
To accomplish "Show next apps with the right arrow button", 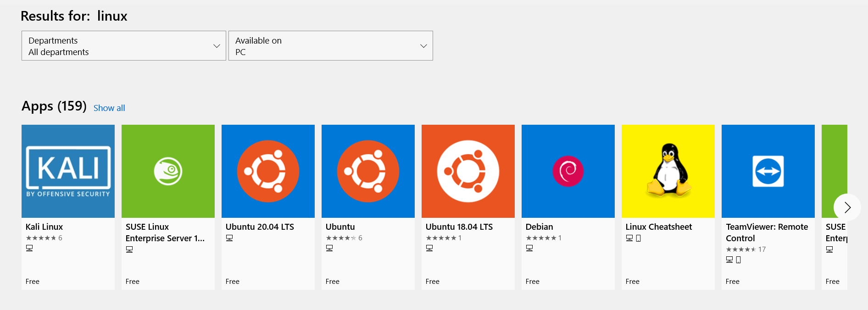I will tap(847, 207).
